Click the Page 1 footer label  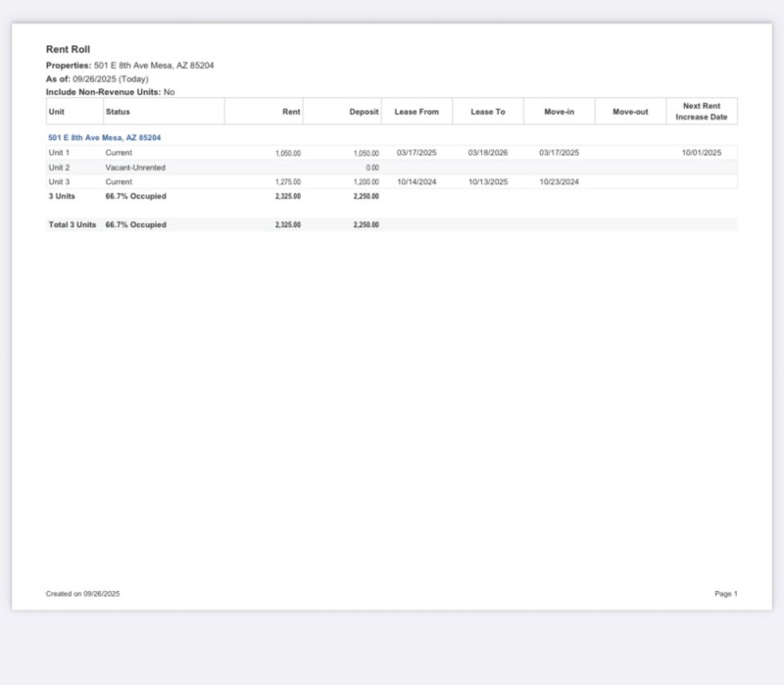(x=725, y=594)
